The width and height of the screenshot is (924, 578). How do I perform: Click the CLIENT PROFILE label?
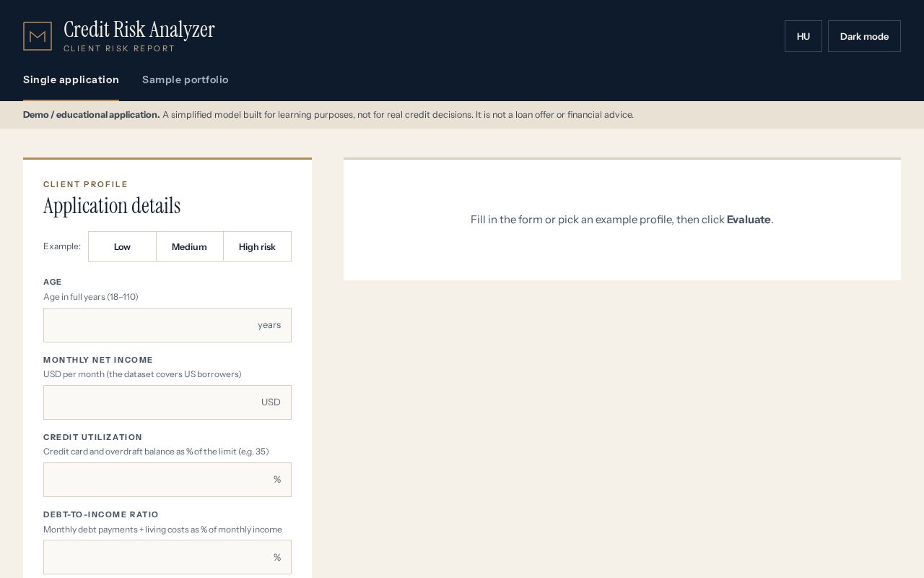click(86, 184)
